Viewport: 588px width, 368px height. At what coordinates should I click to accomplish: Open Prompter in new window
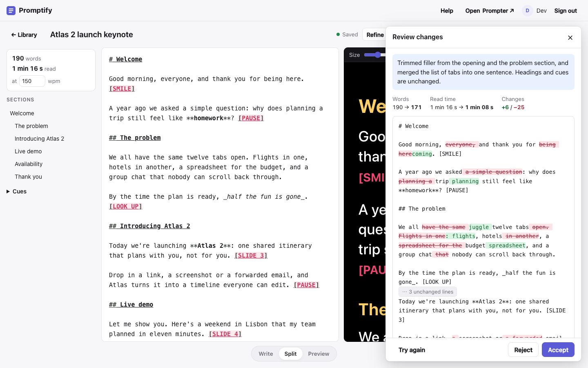(490, 11)
